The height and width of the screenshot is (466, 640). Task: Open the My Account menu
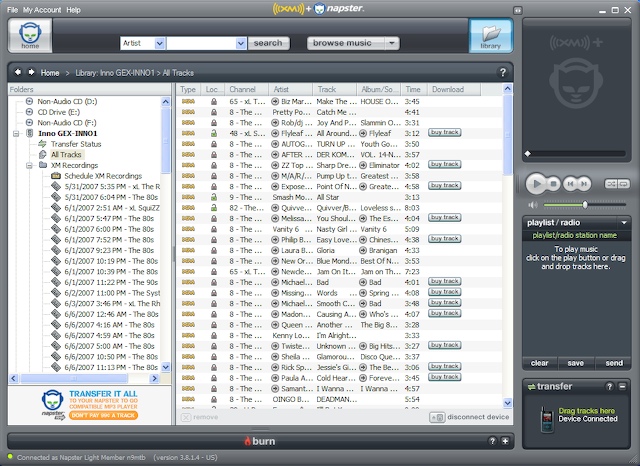coord(42,10)
